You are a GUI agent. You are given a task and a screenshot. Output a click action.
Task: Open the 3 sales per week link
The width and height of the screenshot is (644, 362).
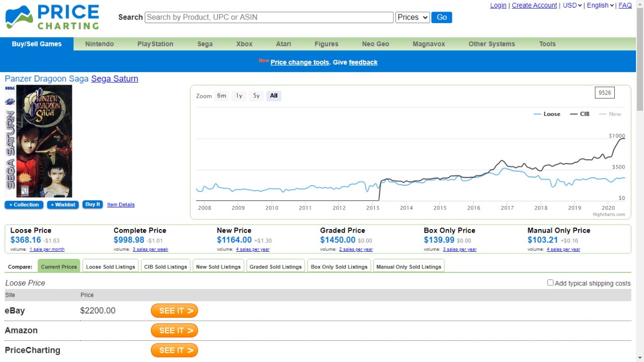150,249
